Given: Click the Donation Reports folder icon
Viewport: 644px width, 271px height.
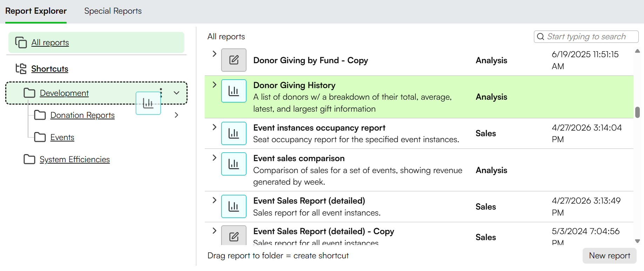Looking at the screenshot, I should click(x=40, y=115).
